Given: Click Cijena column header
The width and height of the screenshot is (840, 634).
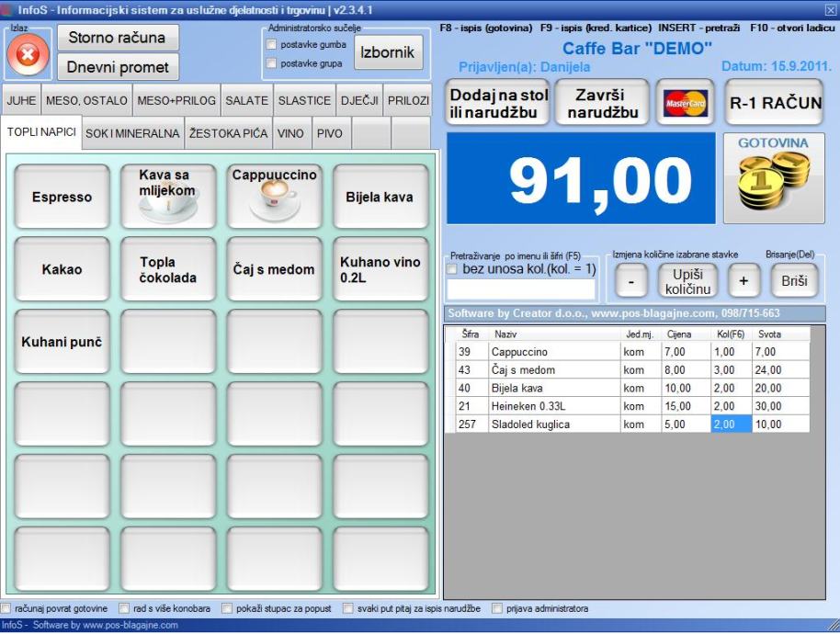Looking at the screenshot, I should [x=686, y=334].
